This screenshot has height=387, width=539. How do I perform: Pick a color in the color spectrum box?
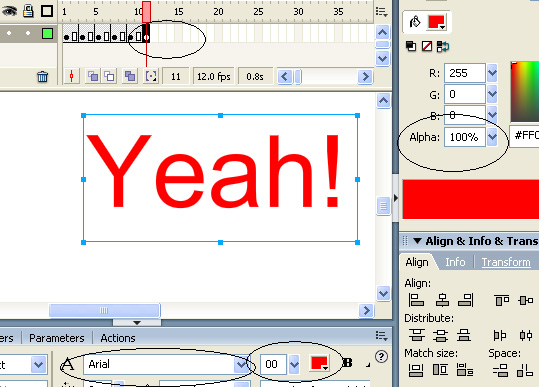(525, 91)
